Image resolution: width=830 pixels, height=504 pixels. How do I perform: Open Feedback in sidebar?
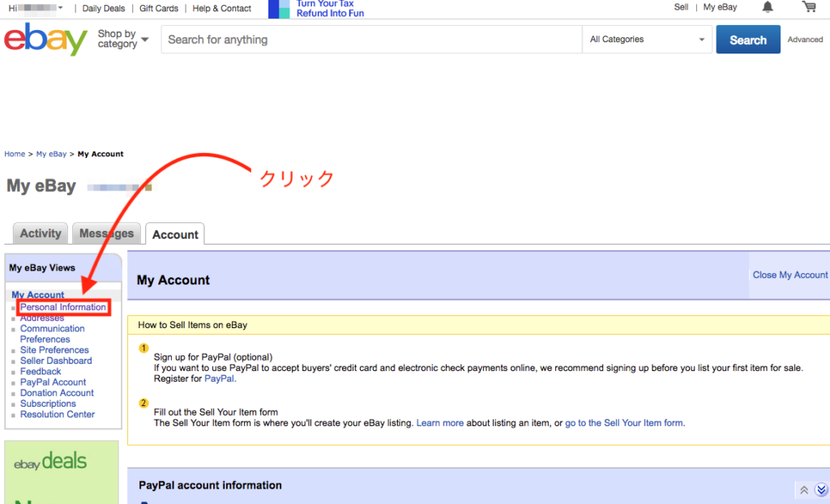coord(41,371)
